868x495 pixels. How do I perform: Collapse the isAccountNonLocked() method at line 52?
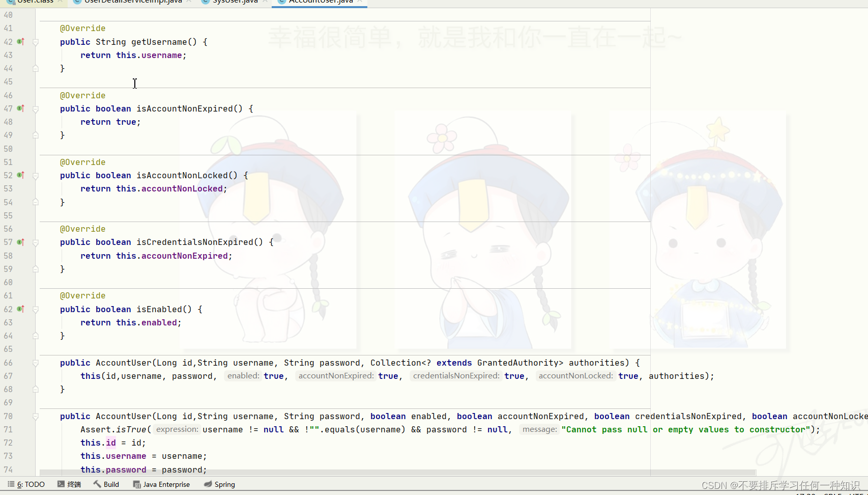pyautogui.click(x=36, y=176)
